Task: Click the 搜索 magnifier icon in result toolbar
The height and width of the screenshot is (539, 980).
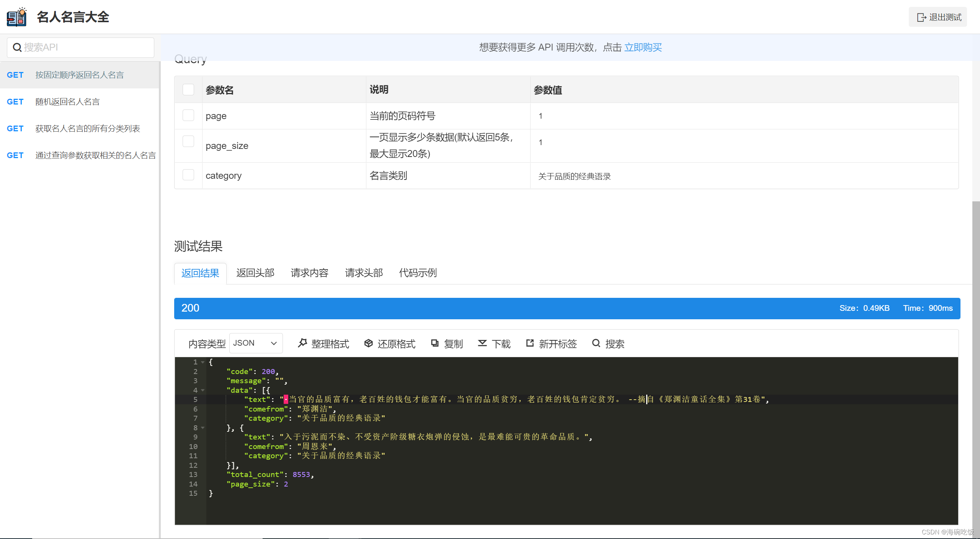Action: pos(596,343)
